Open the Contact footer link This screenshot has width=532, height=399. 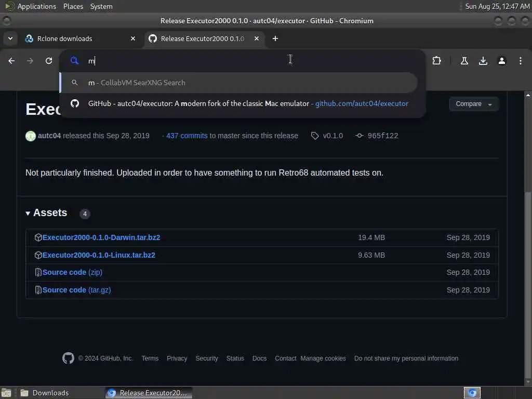tap(285, 358)
